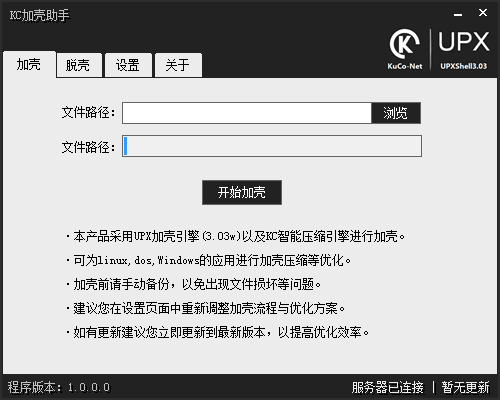The width and height of the screenshot is (500, 400).
Task: Click the second 文件路径 text box
Action: pos(272,146)
